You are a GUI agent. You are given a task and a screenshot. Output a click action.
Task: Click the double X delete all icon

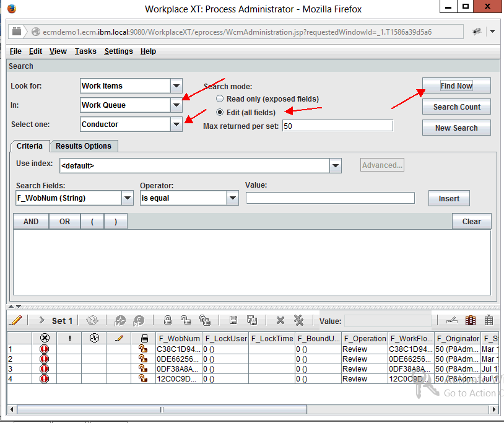click(298, 320)
